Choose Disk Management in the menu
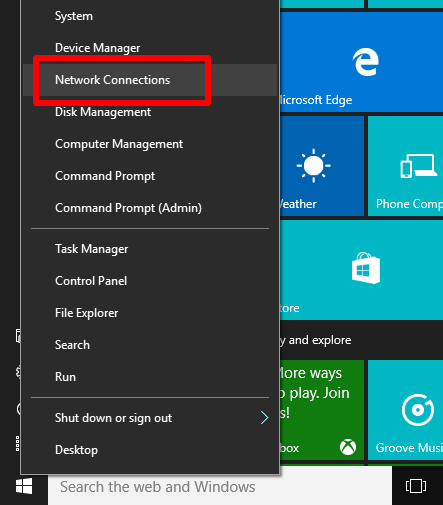Image resolution: width=443 pixels, height=505 pixels. [x=150, y=112]
